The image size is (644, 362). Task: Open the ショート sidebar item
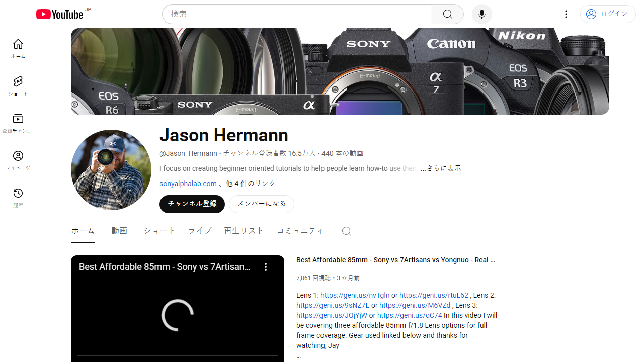click(18, 86)
